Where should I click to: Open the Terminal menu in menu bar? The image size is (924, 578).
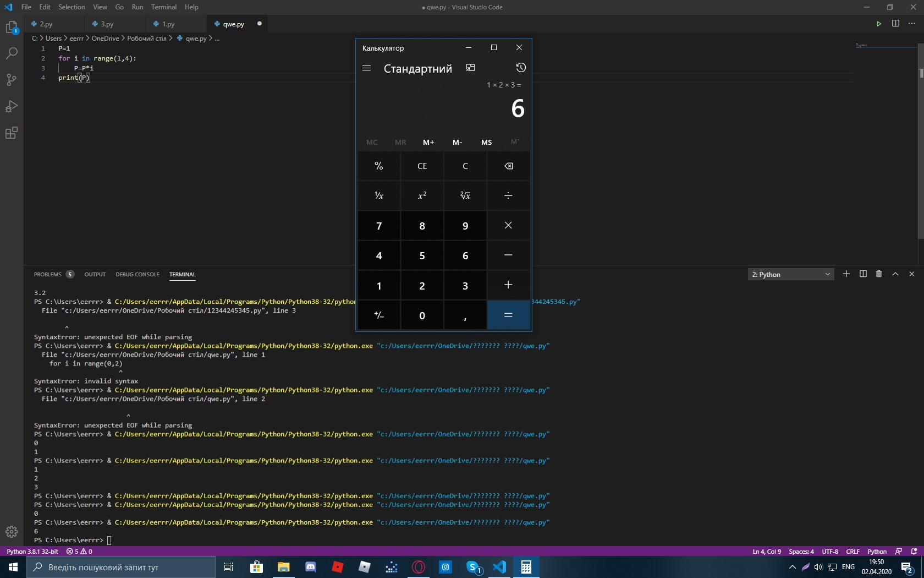[163, 7]
